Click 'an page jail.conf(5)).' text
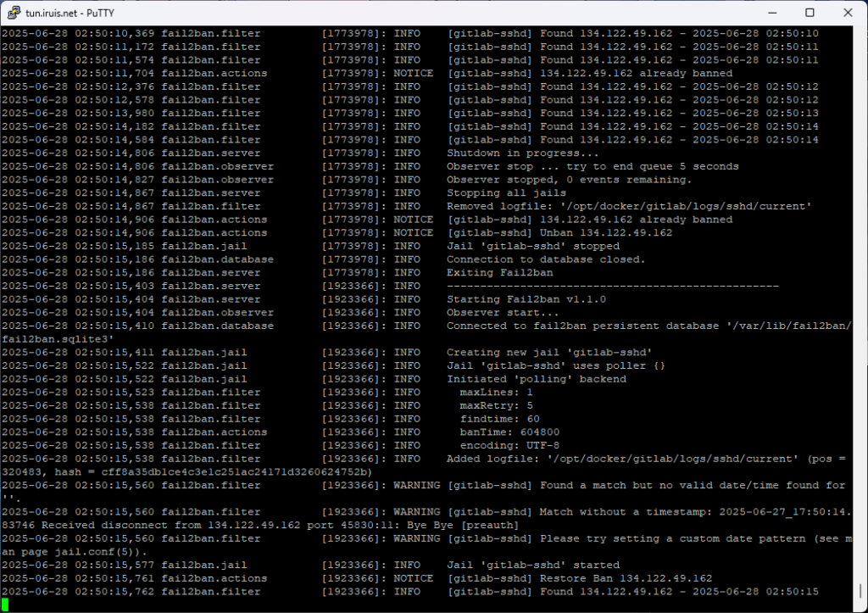 75,552
